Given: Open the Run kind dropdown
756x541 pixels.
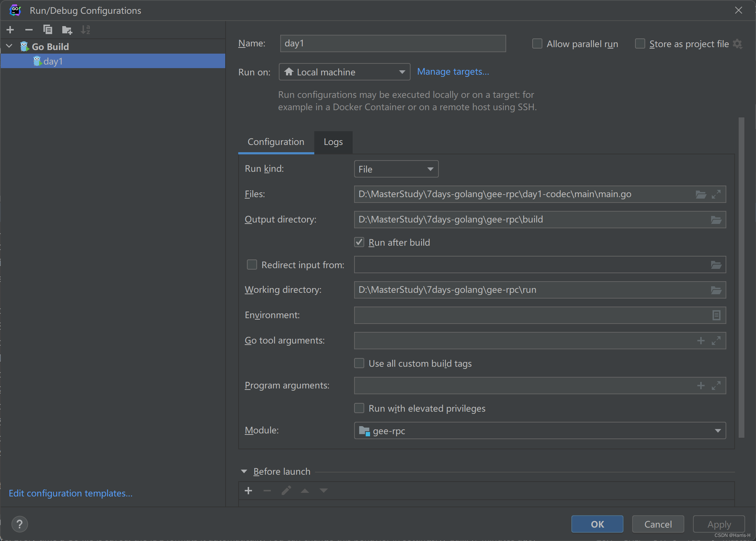Looking at the screenshot, I should pyautogui.click(x=396, y=169).
